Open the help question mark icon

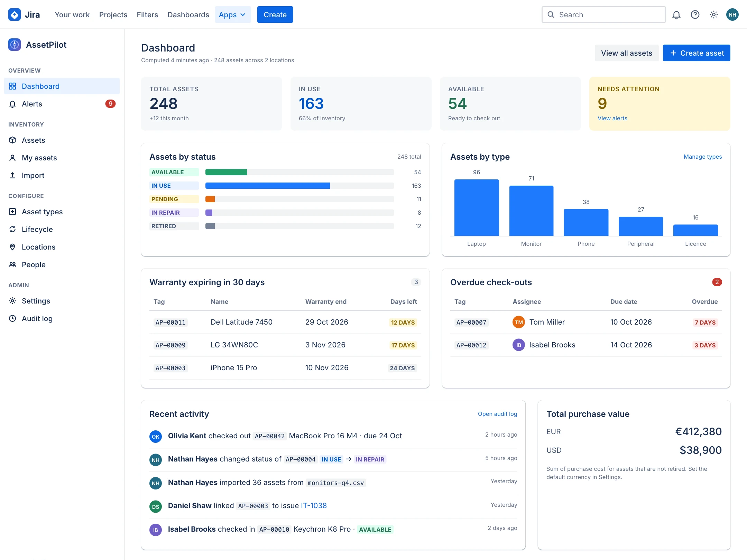coord(695,15)
